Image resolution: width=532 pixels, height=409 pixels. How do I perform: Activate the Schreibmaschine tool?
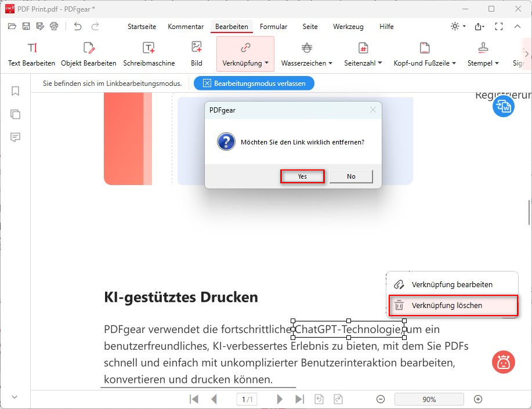(x=149, y=52)
